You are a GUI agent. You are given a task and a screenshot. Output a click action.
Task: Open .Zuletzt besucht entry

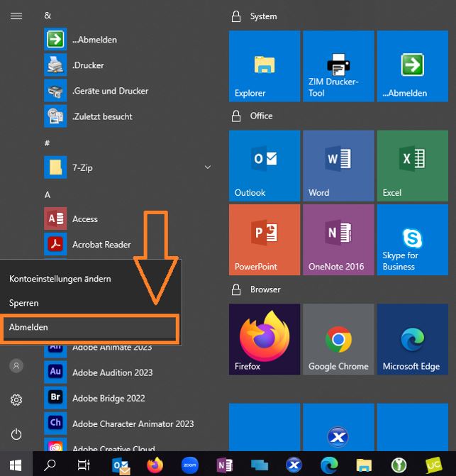coord(128,116)
